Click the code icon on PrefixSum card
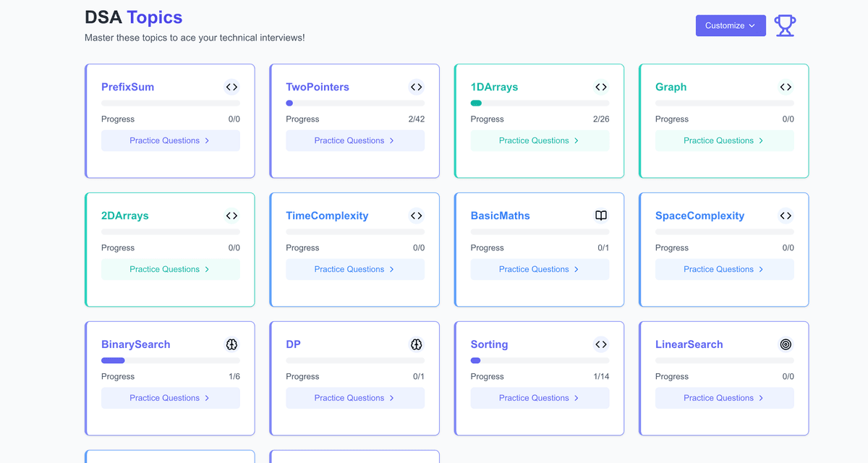 tap(231, 87)
